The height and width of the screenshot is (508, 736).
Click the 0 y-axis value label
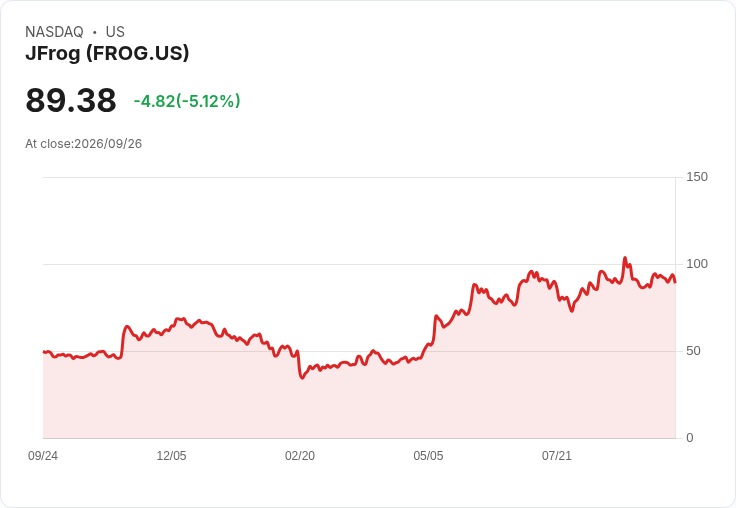(x=690, y=438)
